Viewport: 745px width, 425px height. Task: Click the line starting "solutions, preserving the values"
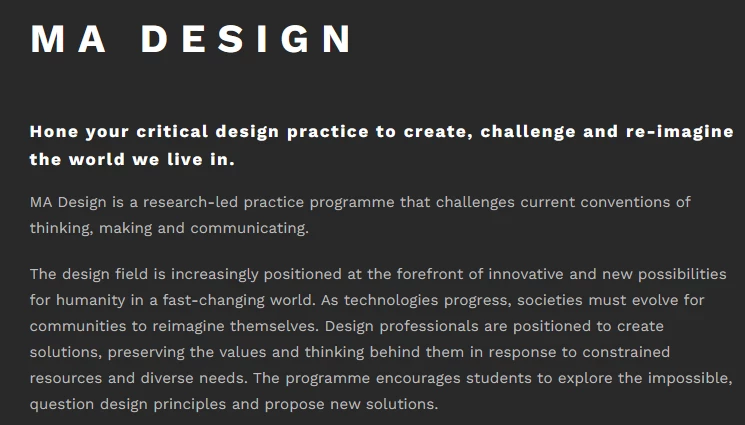point(350,352)
